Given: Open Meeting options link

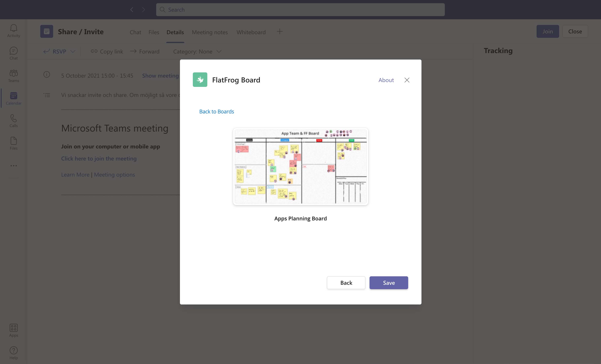Looking at the screenshot, I should 114,174.
